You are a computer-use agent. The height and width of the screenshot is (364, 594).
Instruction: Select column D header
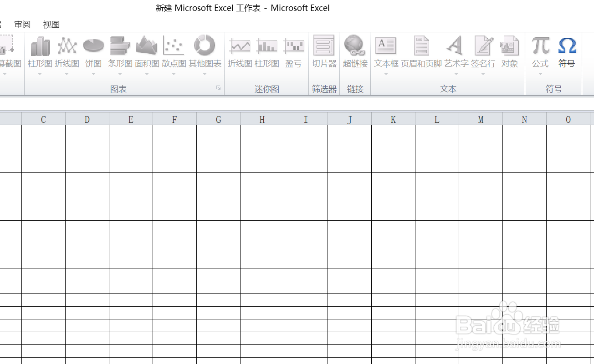click(87, 119)
